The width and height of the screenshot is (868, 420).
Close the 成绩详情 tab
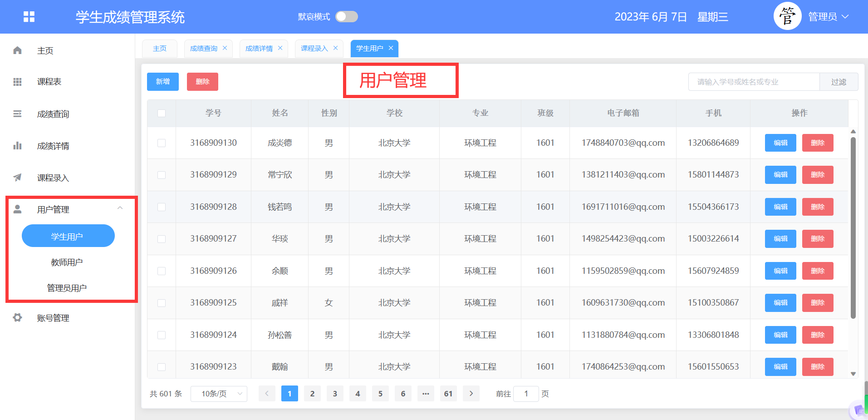pos(280,48)
